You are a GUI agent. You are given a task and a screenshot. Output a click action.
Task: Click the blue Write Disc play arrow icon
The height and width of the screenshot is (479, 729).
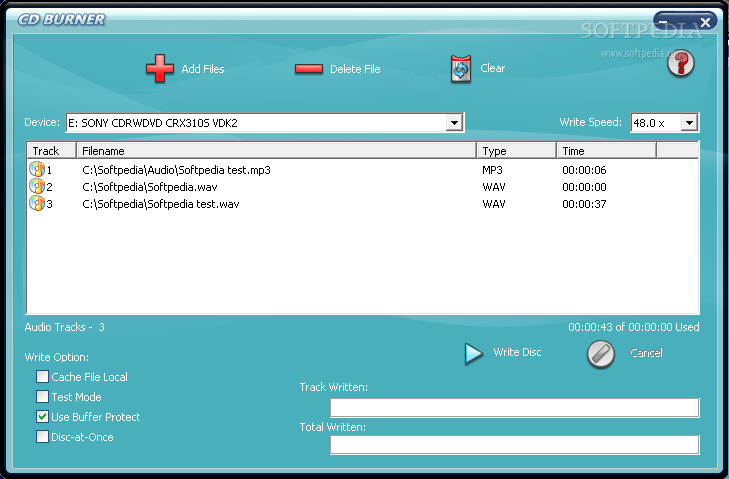474,353
